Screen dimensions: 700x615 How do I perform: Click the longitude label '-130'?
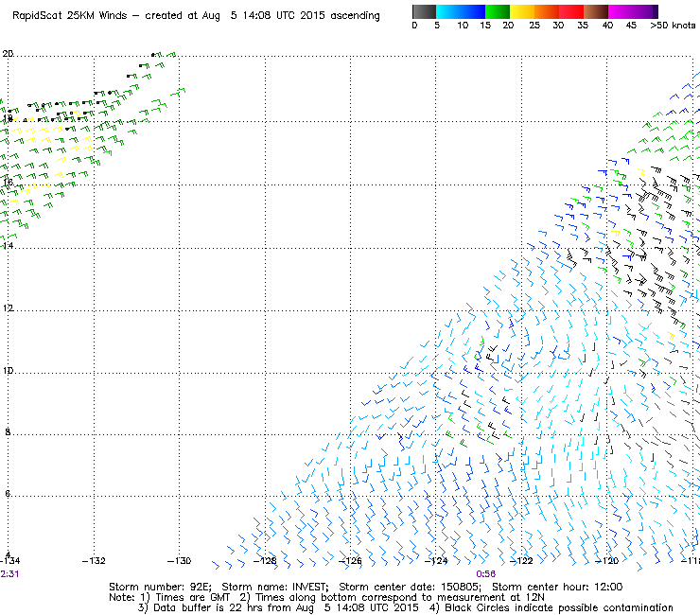tap(179, 561)
